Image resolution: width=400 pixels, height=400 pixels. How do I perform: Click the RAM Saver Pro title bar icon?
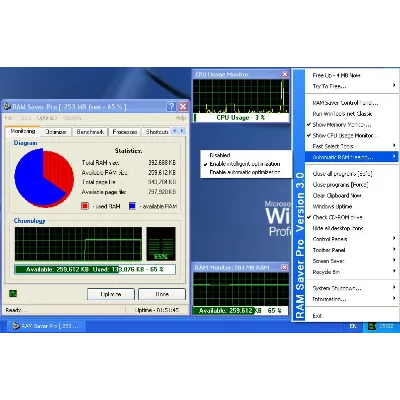click(7, 107)
